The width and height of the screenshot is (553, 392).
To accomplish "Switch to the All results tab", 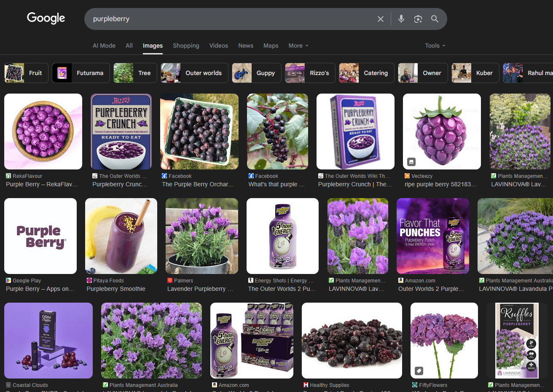I will point(129,46).
